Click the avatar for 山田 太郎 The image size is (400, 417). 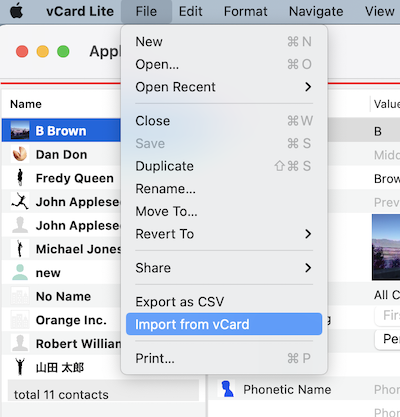[x=20, y=367]
